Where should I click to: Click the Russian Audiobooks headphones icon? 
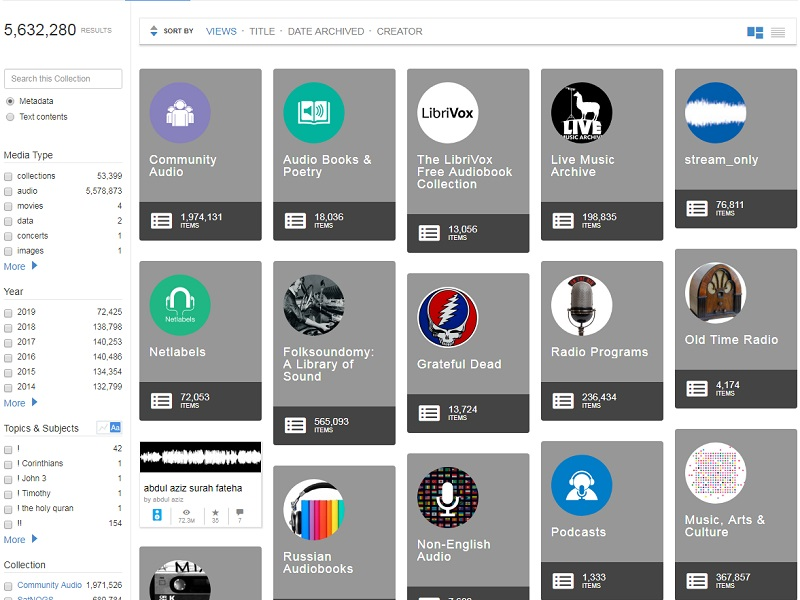314,510
